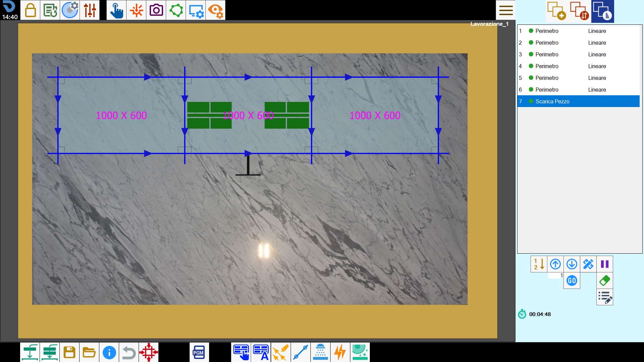Click the step number input field
Image resolution: width=644 pixels, height=362 pixels.
(555, 275)
